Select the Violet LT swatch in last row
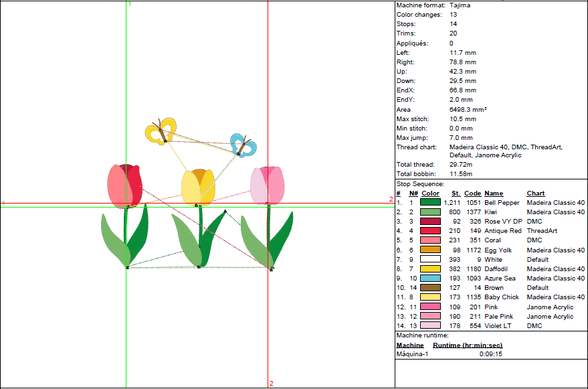The width and height of the screenshot is (588, 389). point(430,326)
